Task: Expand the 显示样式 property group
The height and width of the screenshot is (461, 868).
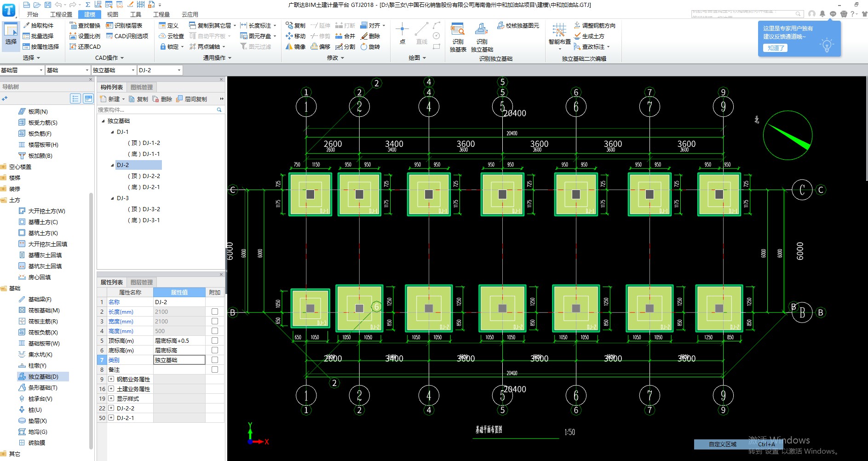Action: coord(111,398)
